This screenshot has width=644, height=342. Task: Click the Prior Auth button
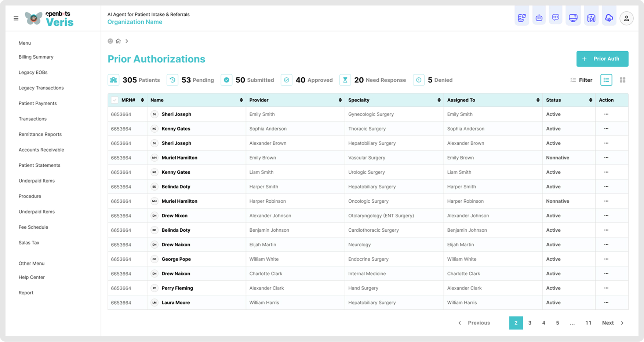click(x=602, y=59)
